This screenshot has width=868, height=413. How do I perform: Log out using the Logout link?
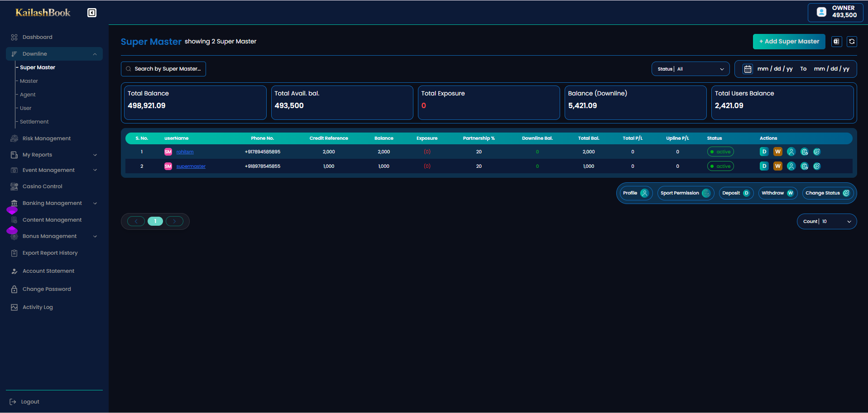[x=25, y=402]
